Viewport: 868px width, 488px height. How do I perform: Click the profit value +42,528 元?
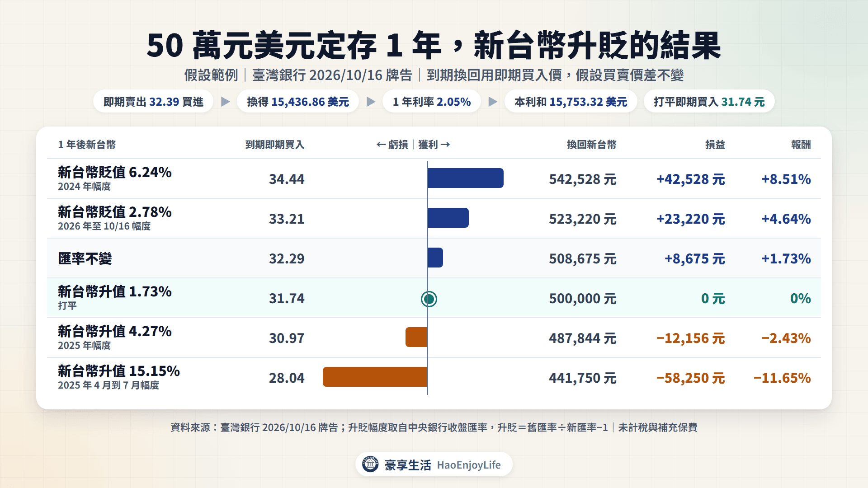pos(691,179)
